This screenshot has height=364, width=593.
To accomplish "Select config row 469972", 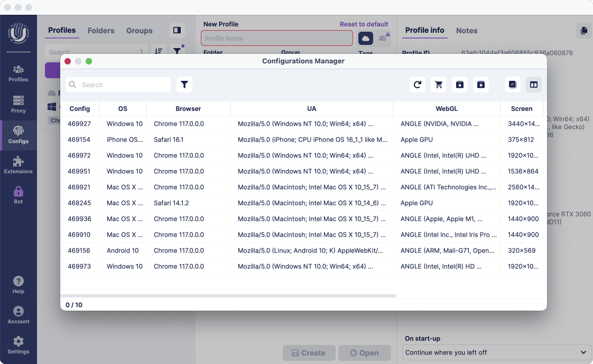I will [302, 155].
